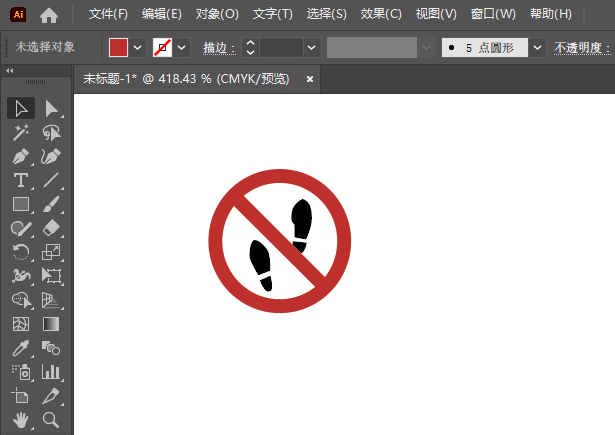
Task: Select the 未标题-1* document tab
Action: click(186, 79)
